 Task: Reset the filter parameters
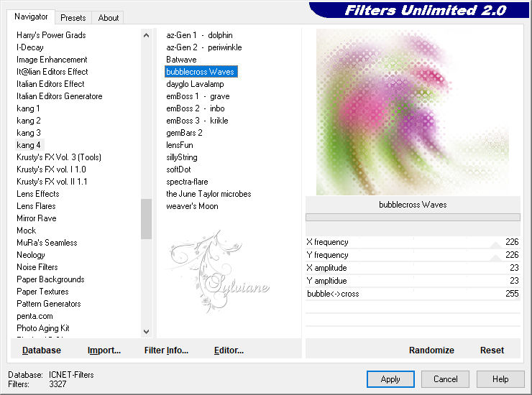tap(492, 350)
